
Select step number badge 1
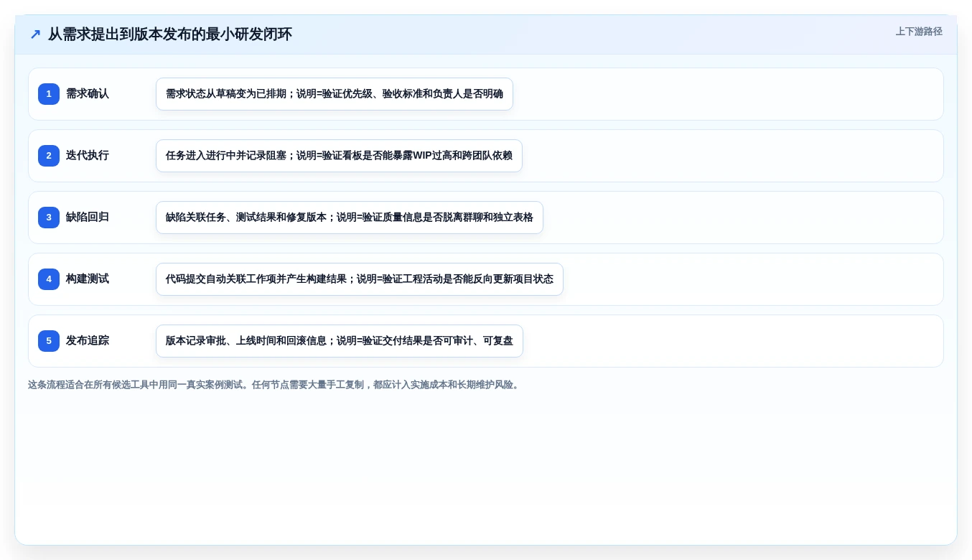pos(49,94)
